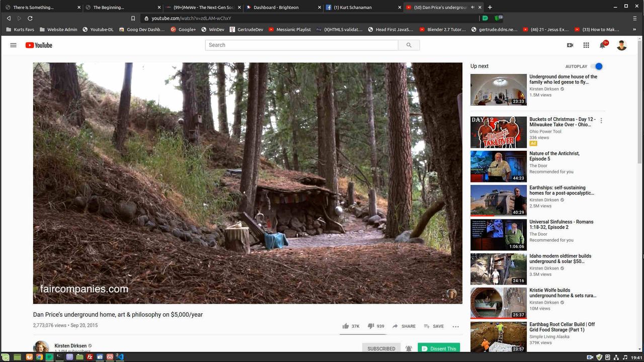The image size is (644, 362).
Task: Like the video with thumbs up
Action: pos(346,326)
